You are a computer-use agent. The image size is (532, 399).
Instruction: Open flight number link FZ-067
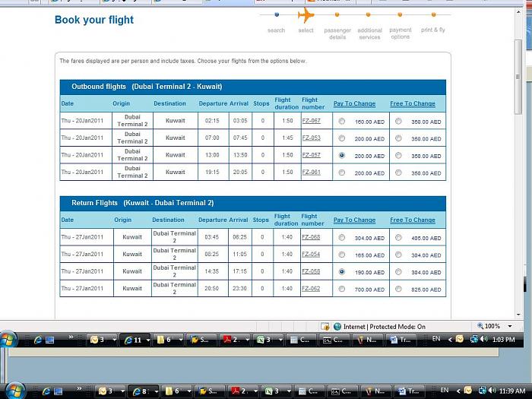pos(311,120)
